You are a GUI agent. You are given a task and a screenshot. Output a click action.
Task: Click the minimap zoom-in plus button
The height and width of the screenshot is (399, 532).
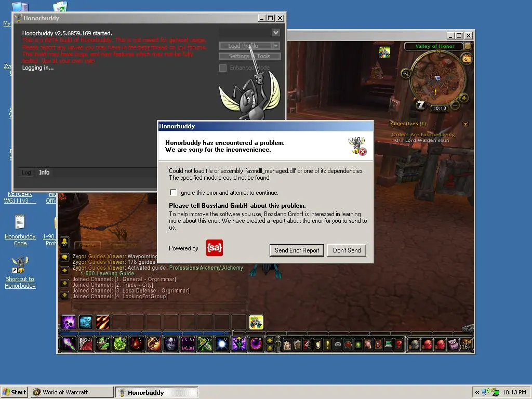point(464,98)
